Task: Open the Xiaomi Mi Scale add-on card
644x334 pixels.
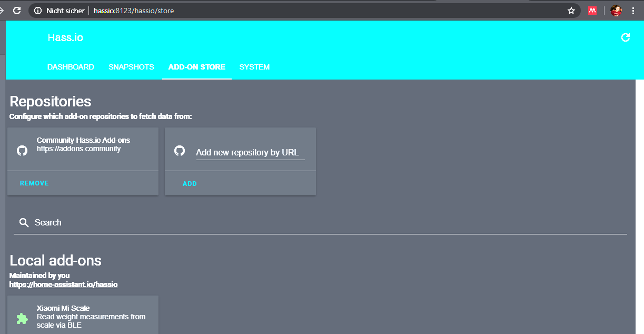Action: point(83,315)
